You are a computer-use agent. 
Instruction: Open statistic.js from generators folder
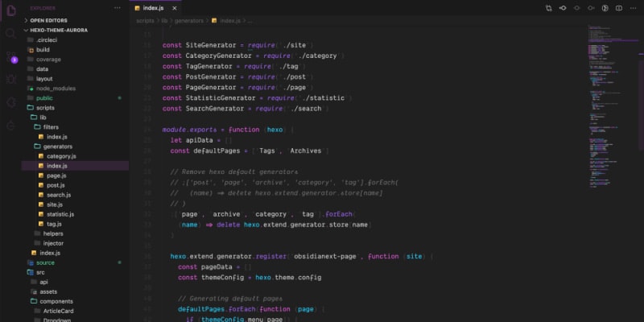point(60,214)
